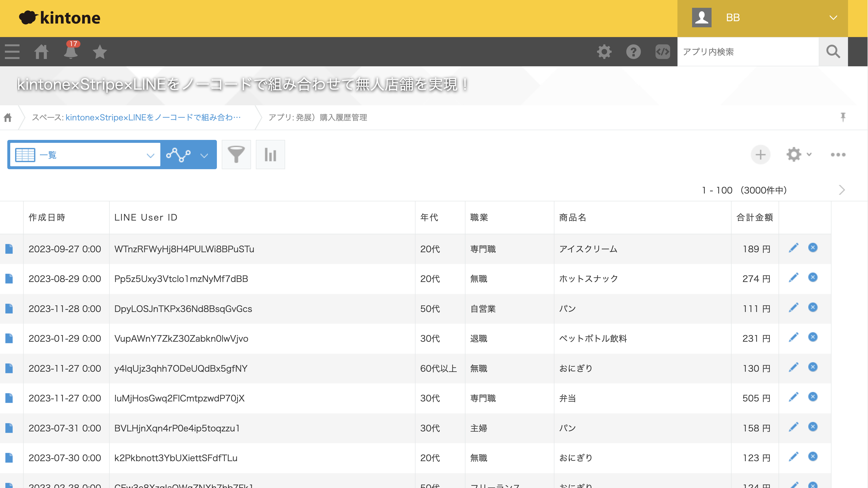Expand the chart type dropdown chevron
This screenshot has height=488, width=868.
point(204,155)
